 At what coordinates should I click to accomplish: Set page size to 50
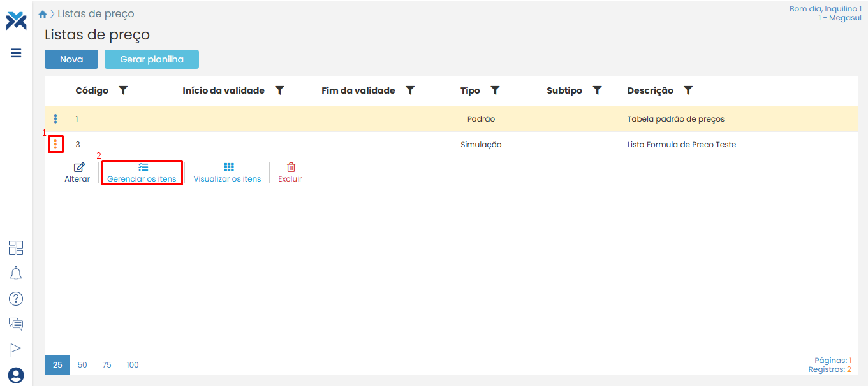coord(82,365)
